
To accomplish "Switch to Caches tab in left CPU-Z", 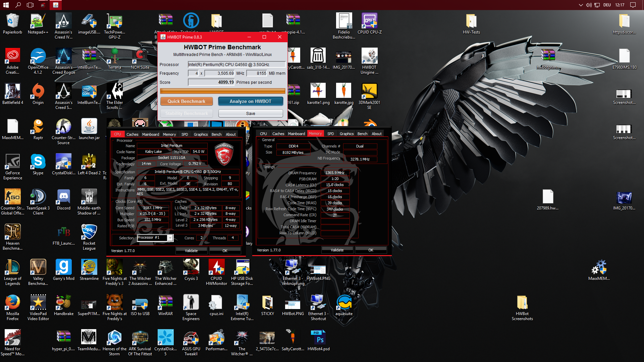I will 132,134.
